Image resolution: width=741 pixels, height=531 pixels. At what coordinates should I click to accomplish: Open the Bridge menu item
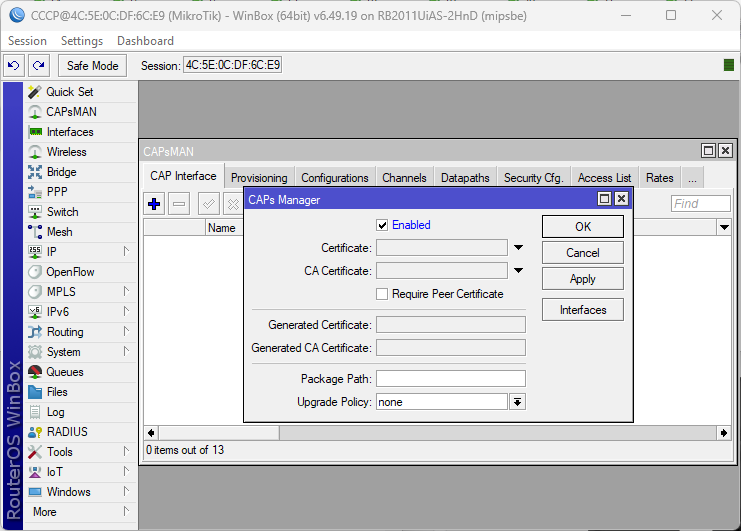[x=80, y=172]
